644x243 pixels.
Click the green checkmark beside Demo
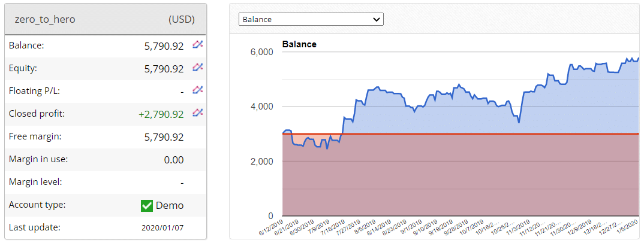(146, 205)
